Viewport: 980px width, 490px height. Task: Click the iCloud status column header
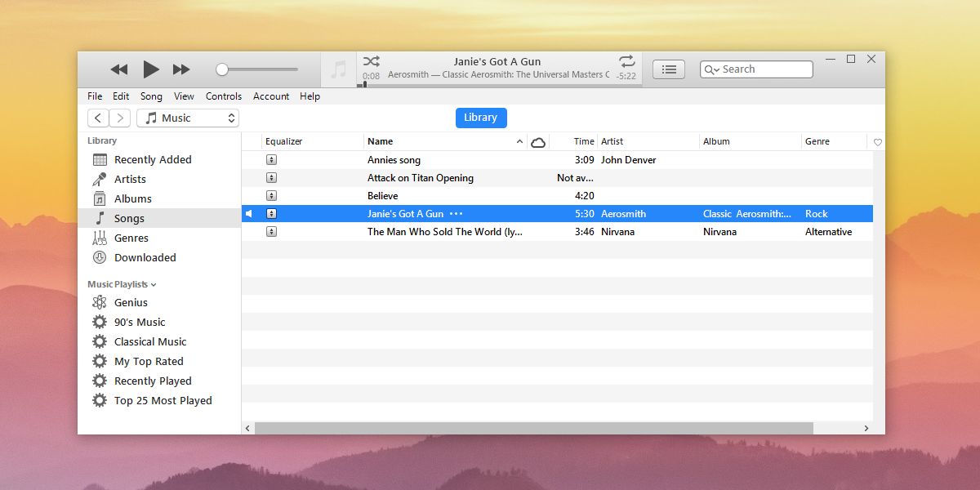pyautogui.click(x=538, y=142)
